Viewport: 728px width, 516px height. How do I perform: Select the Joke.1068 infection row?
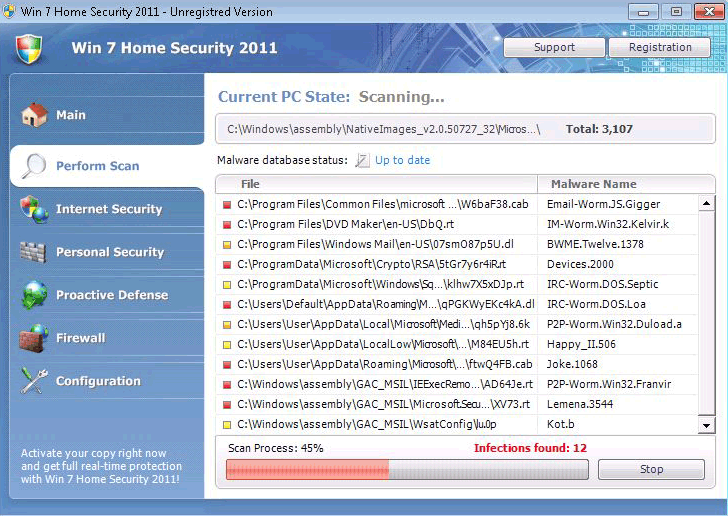click(x=460, y=364)
